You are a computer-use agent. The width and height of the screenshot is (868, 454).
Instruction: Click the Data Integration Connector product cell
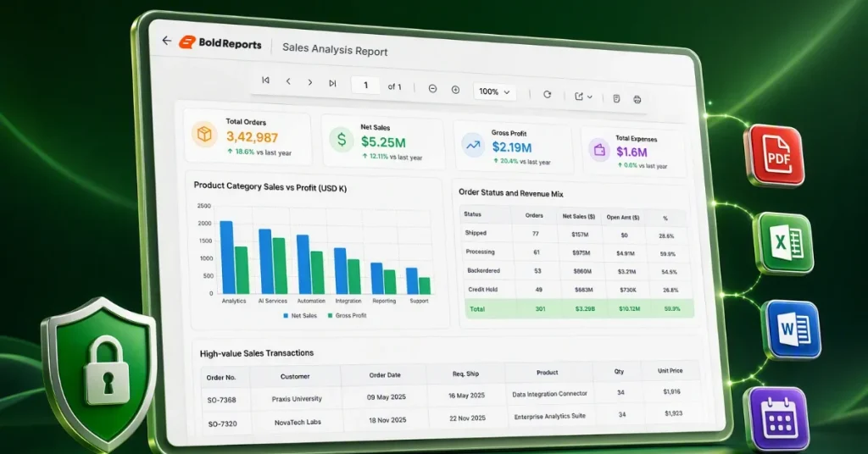tap(549, 394)
